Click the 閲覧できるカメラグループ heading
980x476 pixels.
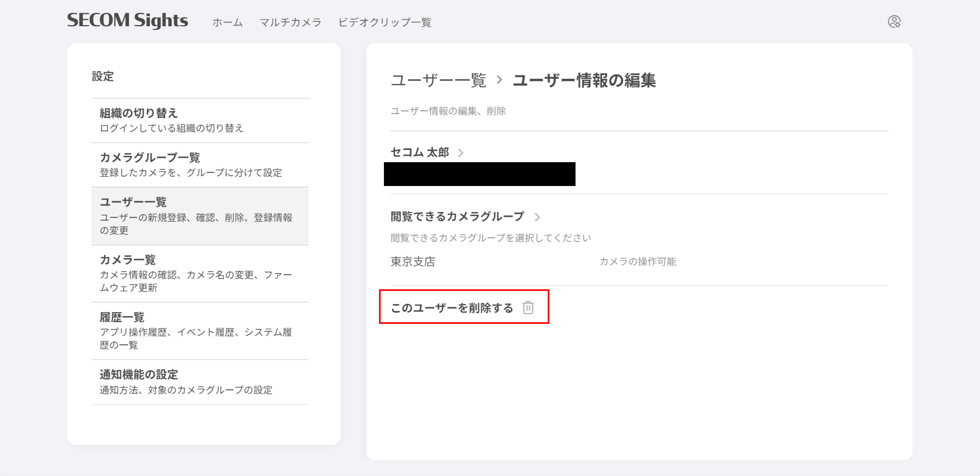457,217
